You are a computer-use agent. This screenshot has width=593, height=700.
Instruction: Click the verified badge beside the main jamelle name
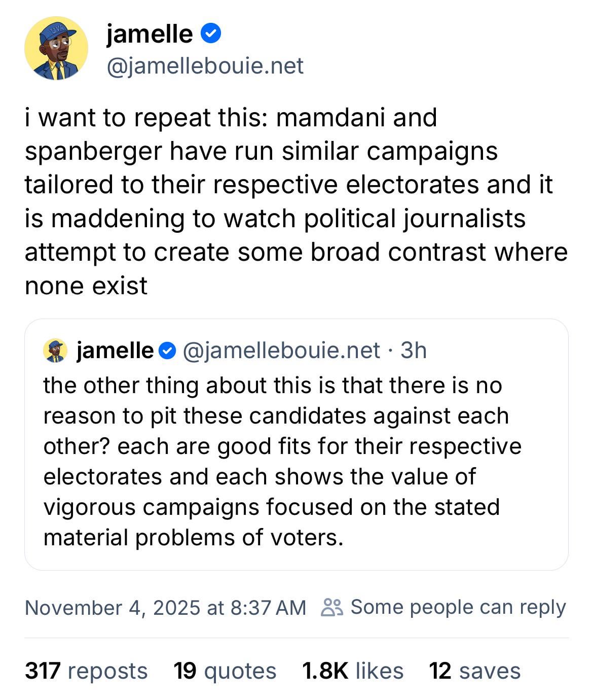click(211, 34)
